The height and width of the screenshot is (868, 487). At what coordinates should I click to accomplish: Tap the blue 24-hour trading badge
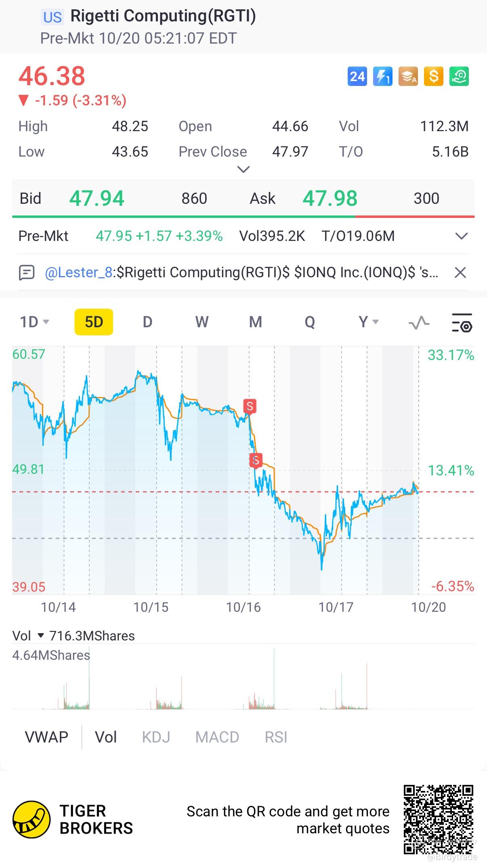(357, 76)
